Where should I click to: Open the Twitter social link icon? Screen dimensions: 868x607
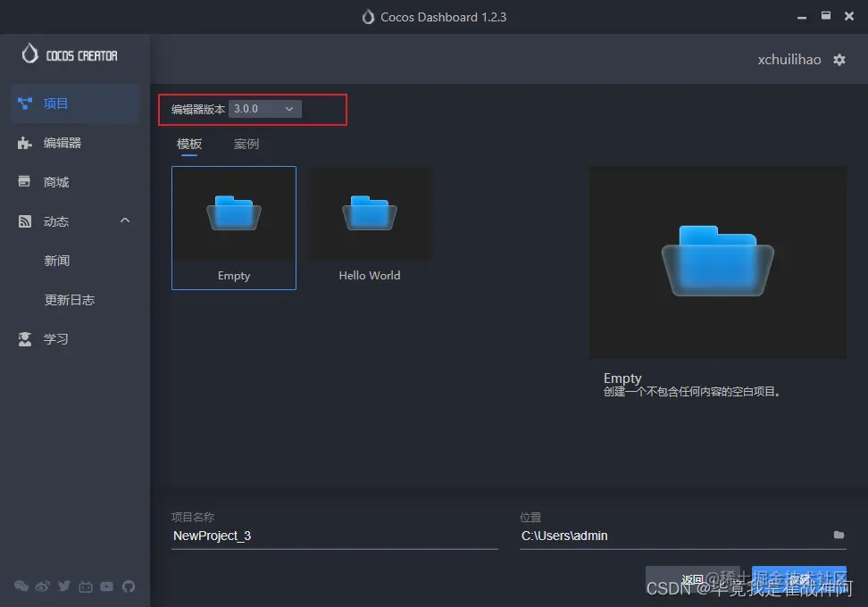pyautogui.click(x=64, y=586)
